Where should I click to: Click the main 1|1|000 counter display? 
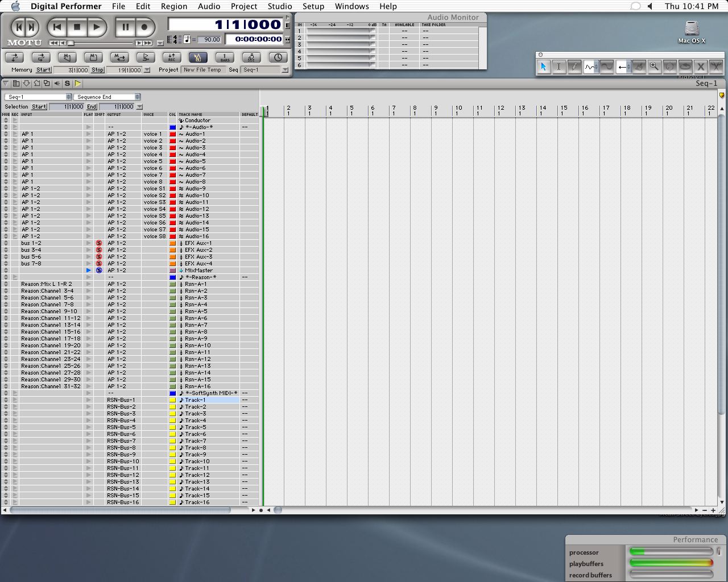coord(225,24)
